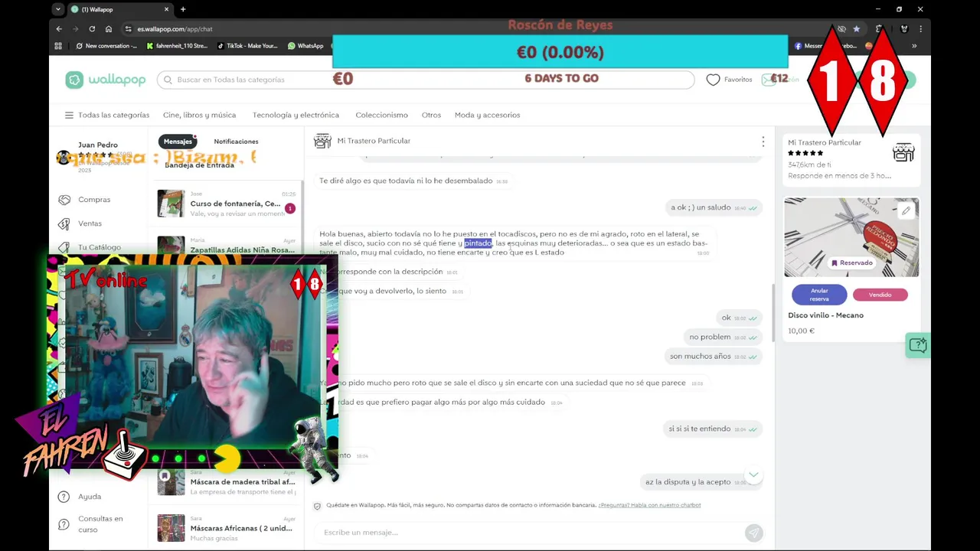The width and height of the screenshot is (980, 551).
Task: Switch to Mensajes tab
Action: [178, 142]
